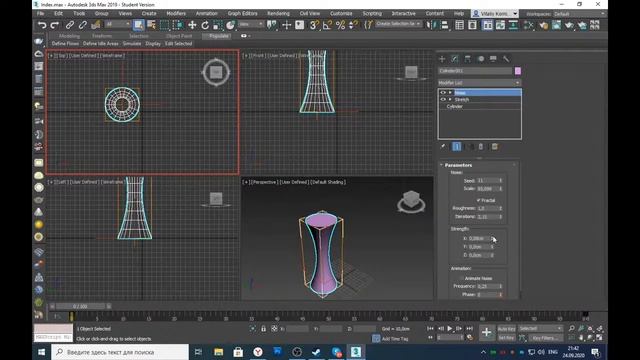640x360 pixels.
Task: Activate the Unlink Selection tool
Action: tap(82, 25)
